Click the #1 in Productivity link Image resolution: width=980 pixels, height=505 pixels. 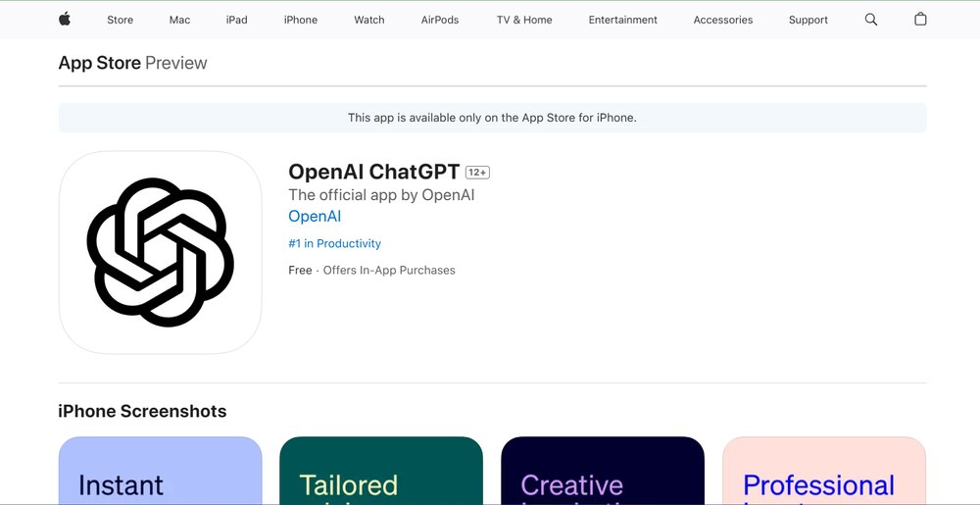(x=335, y=244)
